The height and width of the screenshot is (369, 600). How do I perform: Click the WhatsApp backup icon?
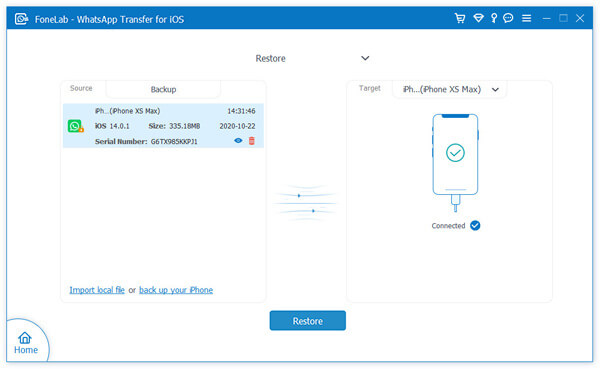point(75,126)
